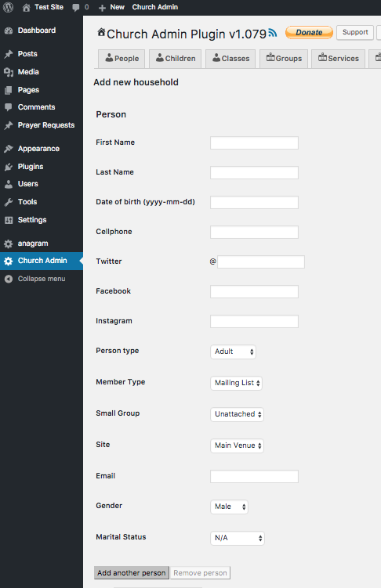Click the First Name input field
The image size is (381, 588).
coord(254,142)
